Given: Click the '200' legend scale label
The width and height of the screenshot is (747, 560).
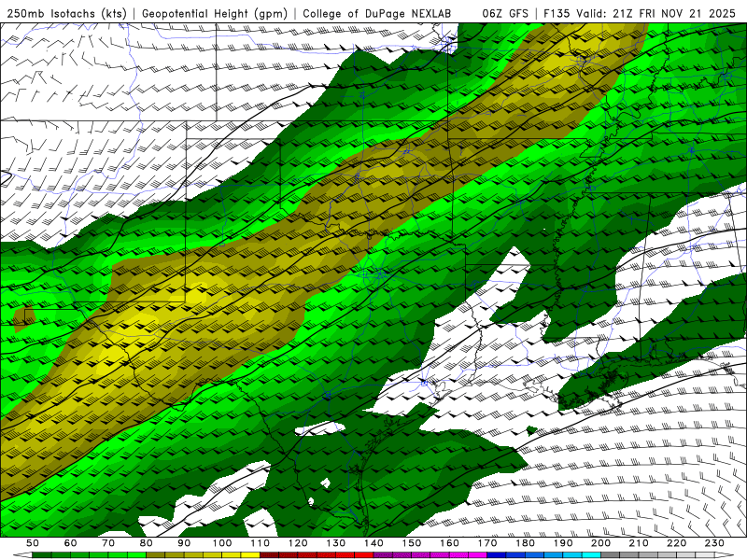Looking at the screenshot, I should 601,543.
